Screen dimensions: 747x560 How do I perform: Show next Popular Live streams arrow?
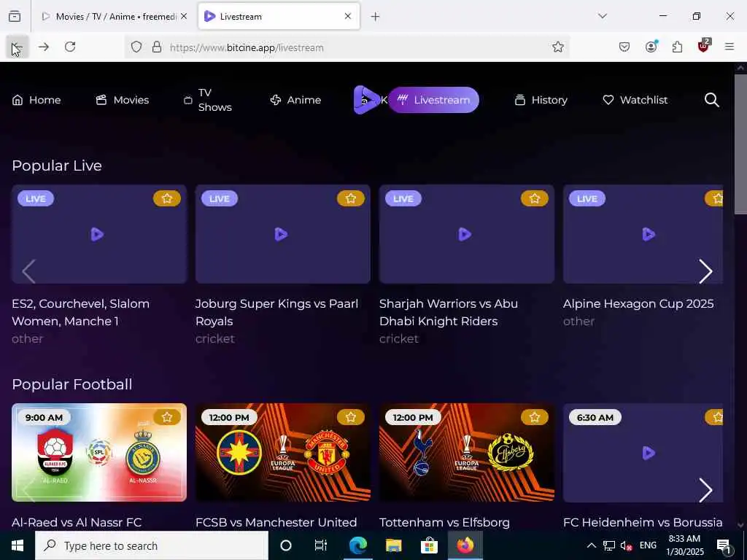coord(705,271)
